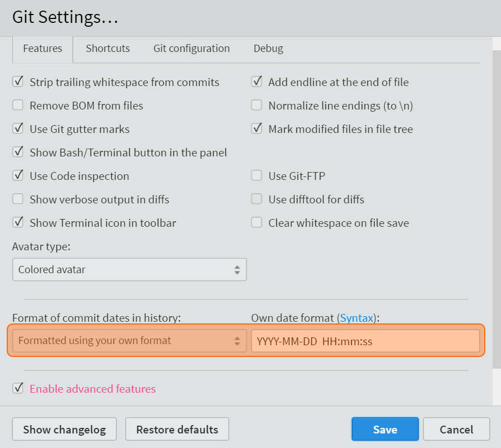Switch to the Features tab
This screenshot has width=501, height=448.
tap(42, 49)
